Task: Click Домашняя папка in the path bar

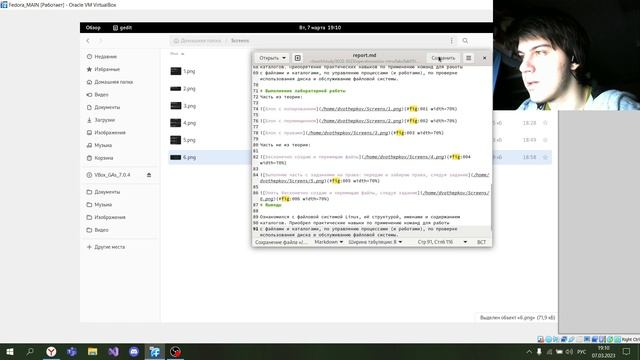Action: pyautogui.click(x=198, y=41)
